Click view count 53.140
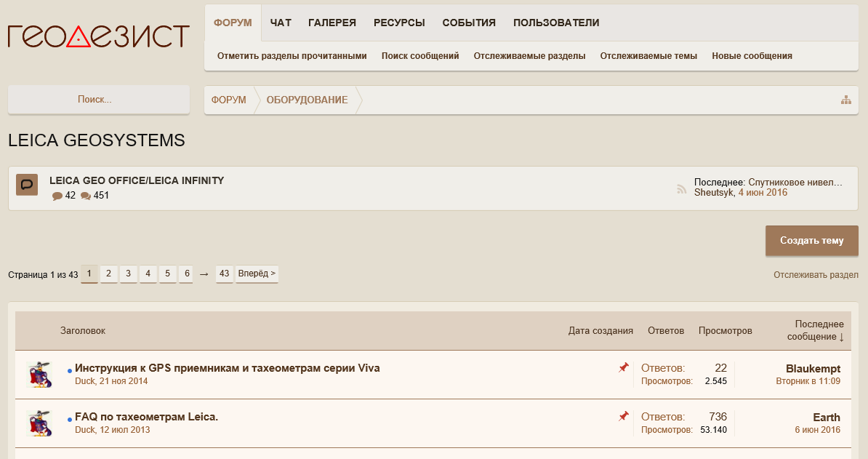 (714, 430)
